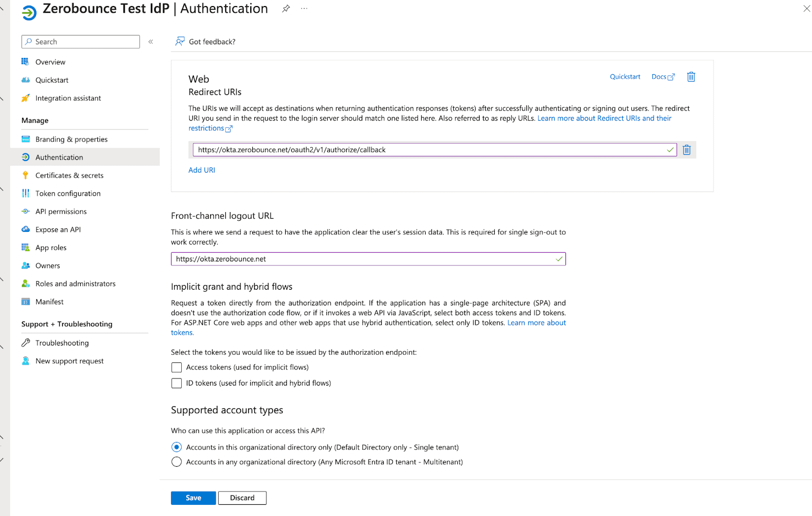Click the Front-channel logout URL field

coord(363,259)
